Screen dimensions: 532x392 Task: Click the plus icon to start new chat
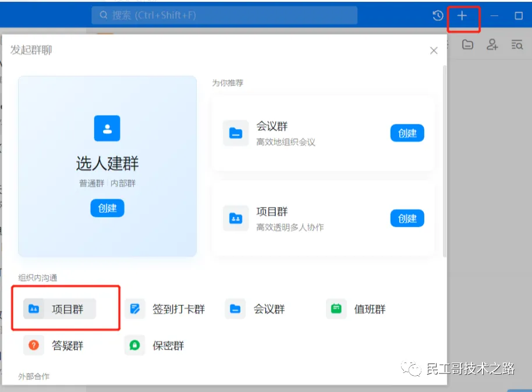tap(462, 16)
